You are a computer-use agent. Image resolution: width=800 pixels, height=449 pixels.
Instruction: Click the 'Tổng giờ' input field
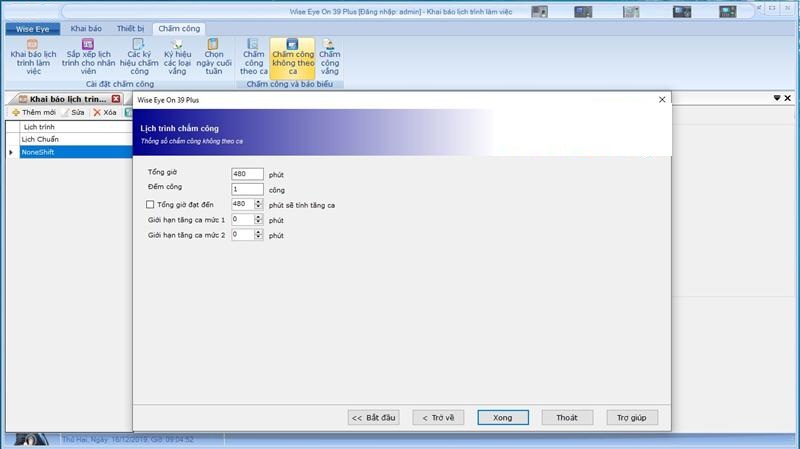247,174
